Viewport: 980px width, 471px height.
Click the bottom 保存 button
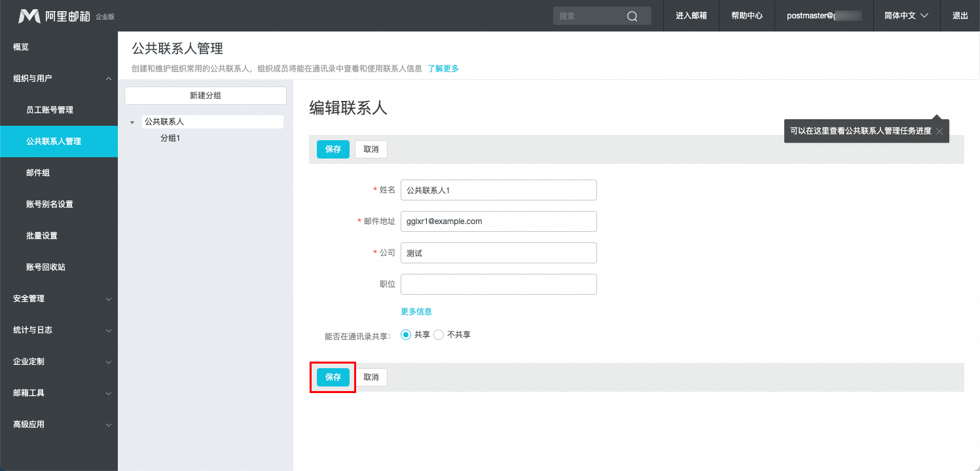[333, 377]
